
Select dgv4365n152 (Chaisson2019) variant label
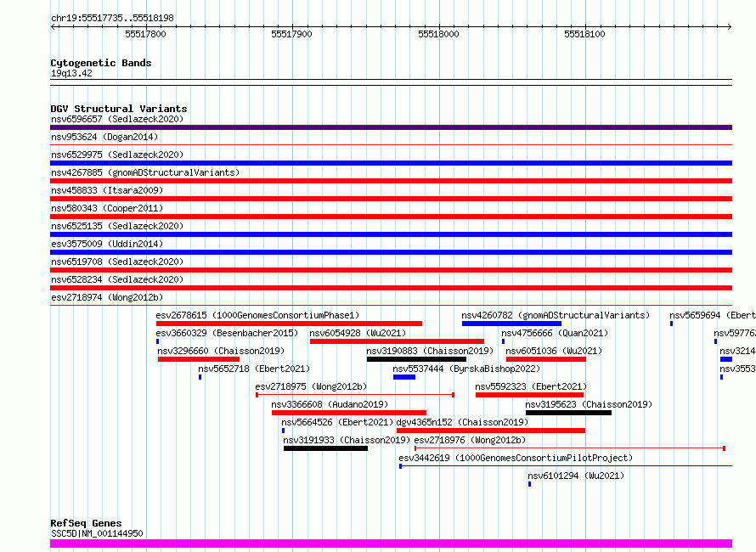[x=462, y=422]
